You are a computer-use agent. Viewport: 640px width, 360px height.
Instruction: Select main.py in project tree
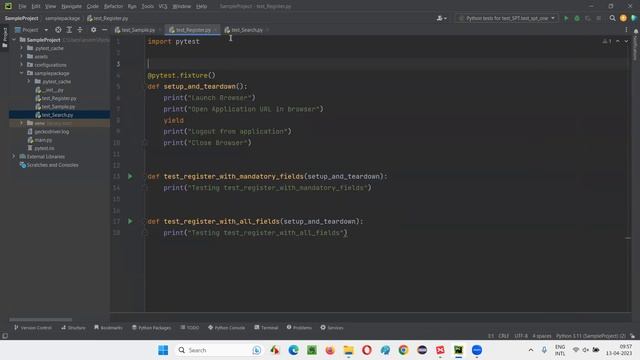[x=43, y=140]
